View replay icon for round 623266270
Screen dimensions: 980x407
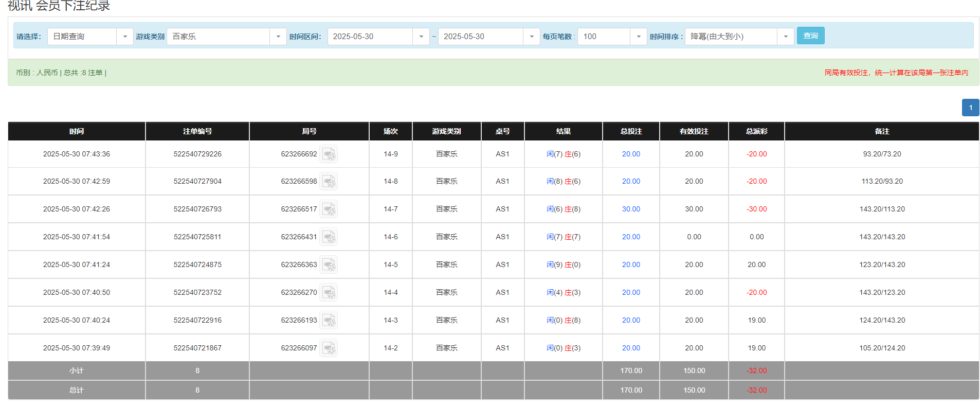tap(329, 293)
